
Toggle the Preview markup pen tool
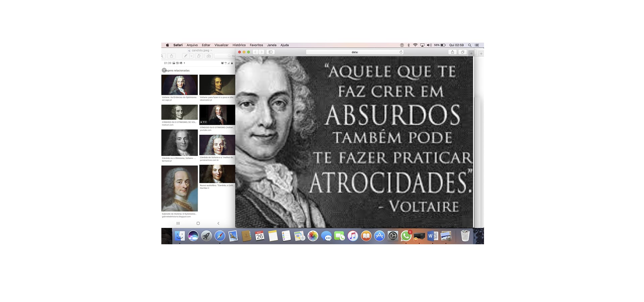pos(185,56)
